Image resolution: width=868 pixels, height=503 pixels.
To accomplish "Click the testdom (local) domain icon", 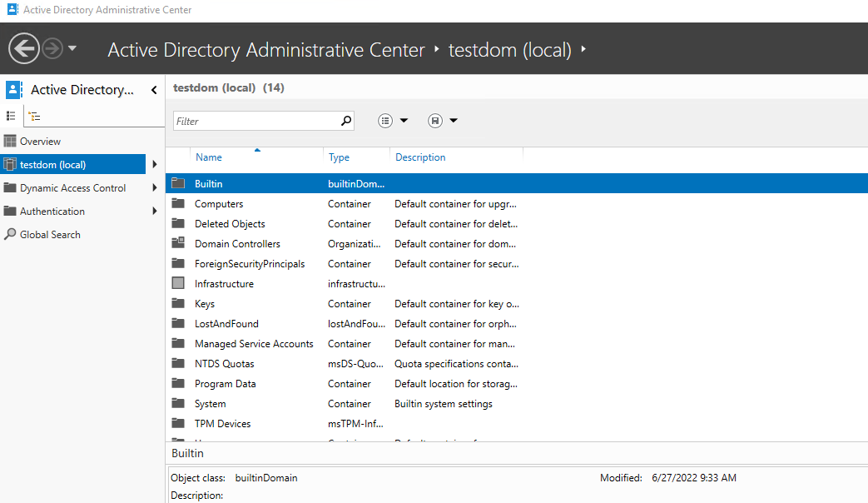I will tap(10, 164).
